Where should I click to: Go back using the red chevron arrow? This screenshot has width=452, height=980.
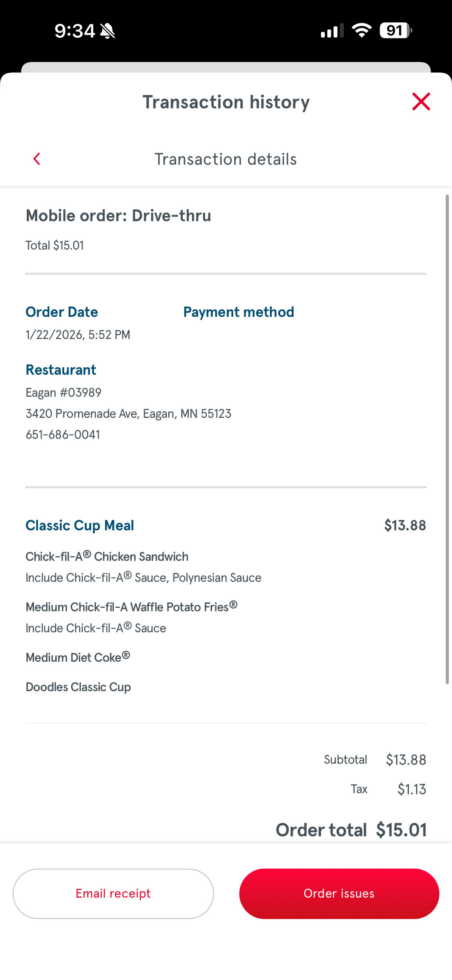[x=37, y=159]
